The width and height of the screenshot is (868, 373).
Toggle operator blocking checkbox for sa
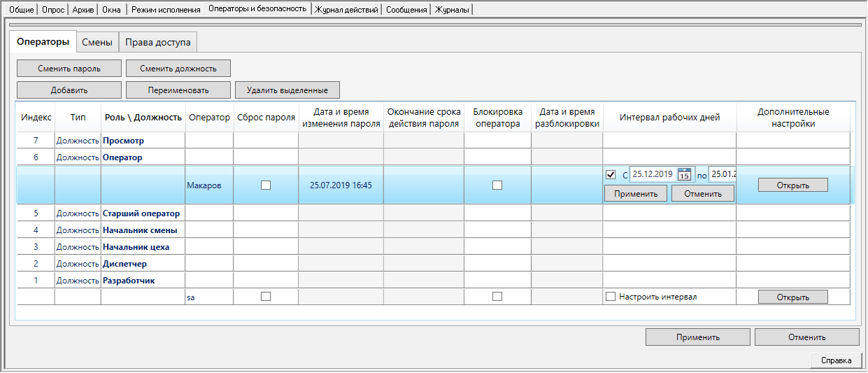pyautogui.click(x=497, y=296)
